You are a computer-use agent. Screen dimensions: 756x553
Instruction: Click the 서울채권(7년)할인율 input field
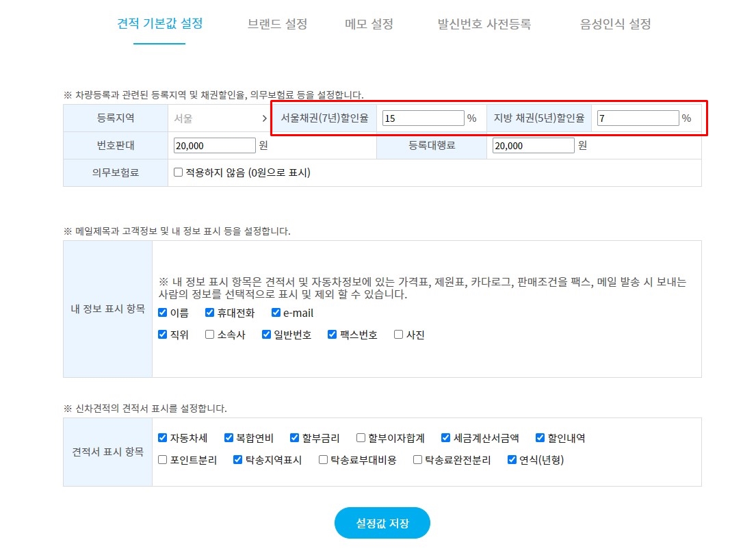point(423,118)
